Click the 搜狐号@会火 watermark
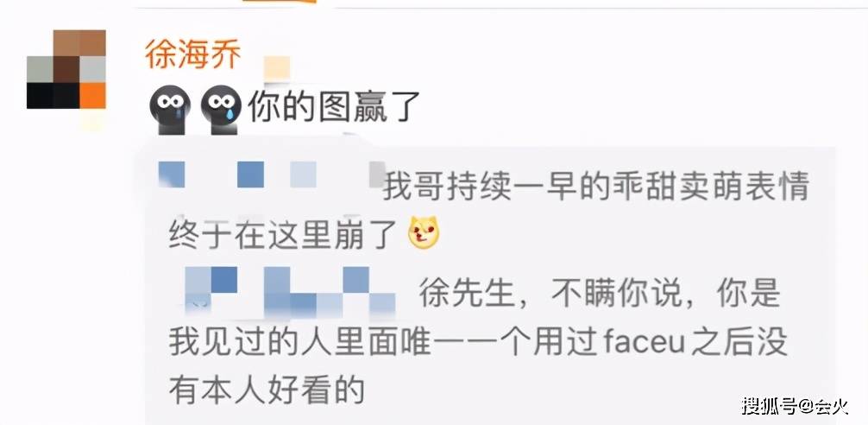Image resolution: width=868 pixels, height=425 pixels. click(x=795, y=406)
